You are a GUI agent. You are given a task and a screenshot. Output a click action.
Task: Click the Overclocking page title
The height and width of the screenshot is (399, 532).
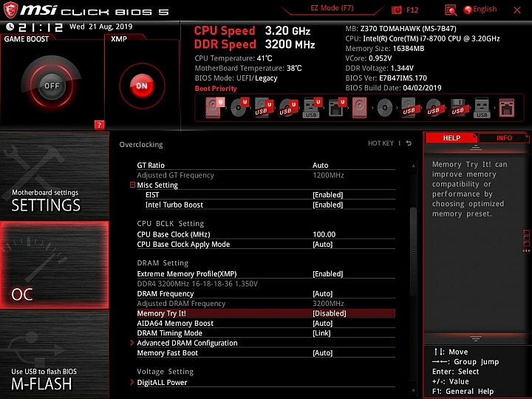click(x=141, y=145)
